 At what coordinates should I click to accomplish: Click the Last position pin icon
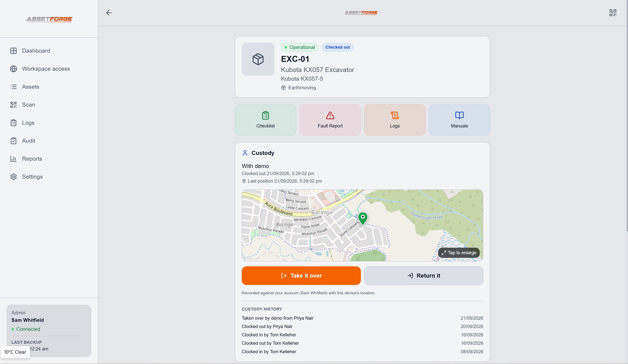(244, 181)
